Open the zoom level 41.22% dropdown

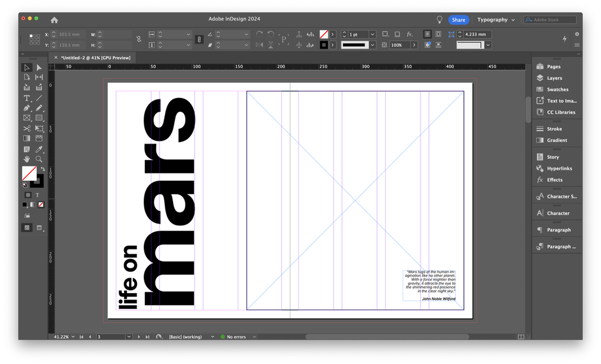click(x=73, y=337)
